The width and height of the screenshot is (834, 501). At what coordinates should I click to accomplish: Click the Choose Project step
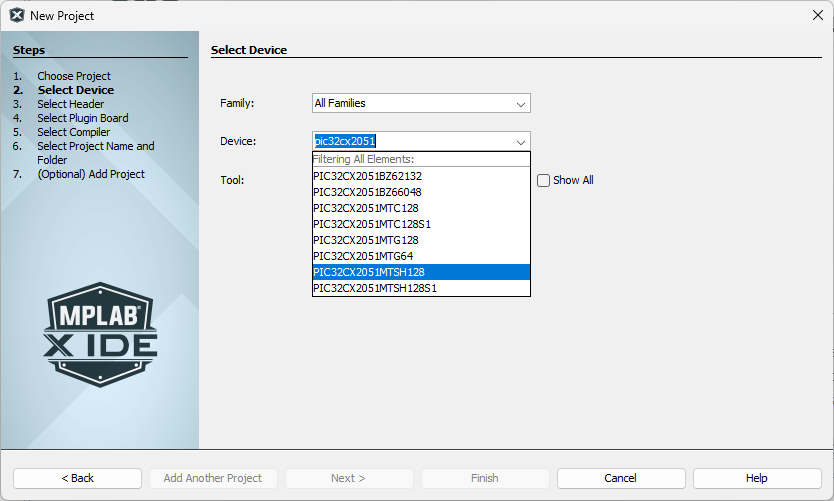point(74,76)
